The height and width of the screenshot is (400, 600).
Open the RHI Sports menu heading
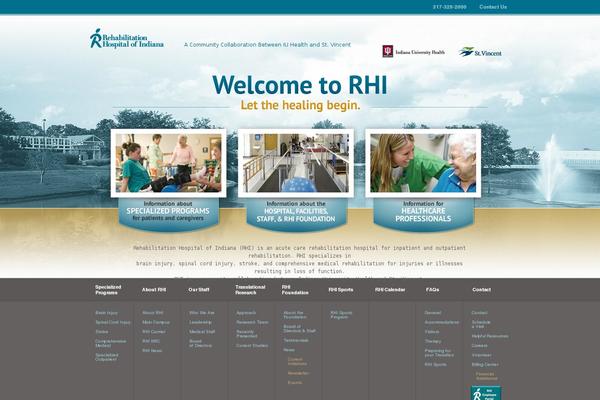click(341, 290)
